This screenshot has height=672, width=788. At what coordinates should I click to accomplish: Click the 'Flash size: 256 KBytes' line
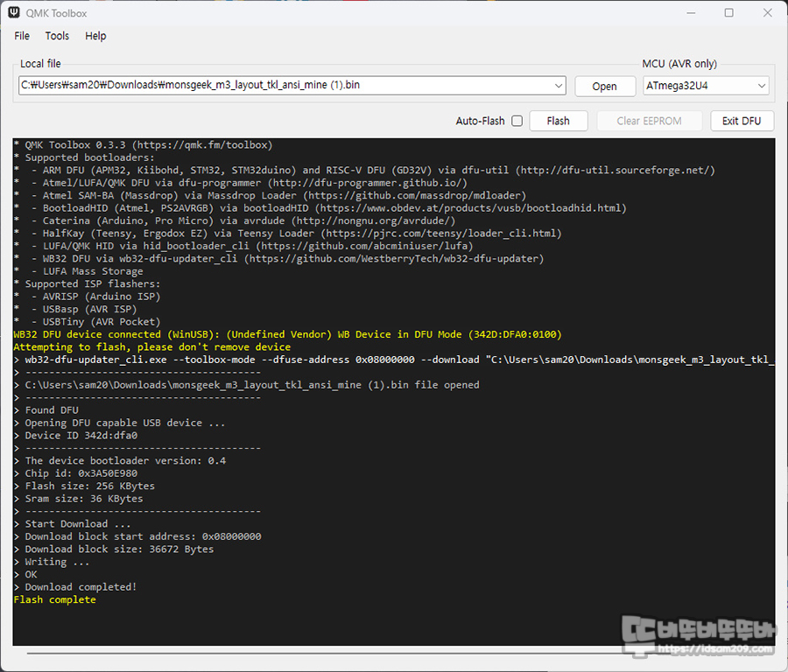84,486
